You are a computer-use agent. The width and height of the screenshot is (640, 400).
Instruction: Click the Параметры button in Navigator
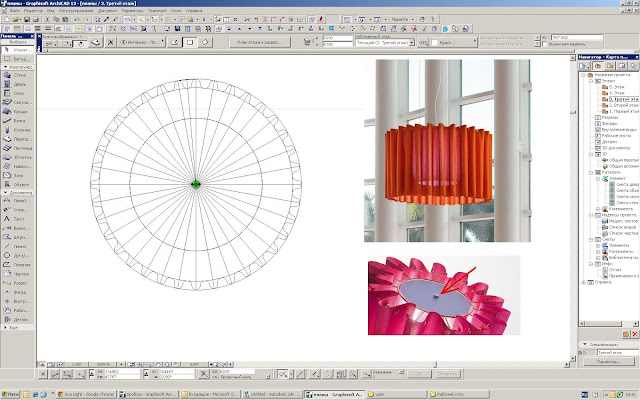point(609,362)
